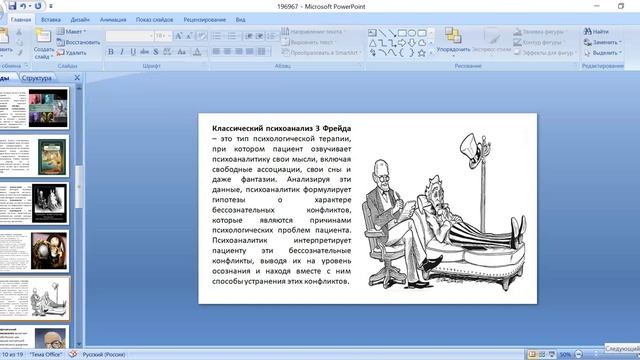Open the Упорядочить arrange menu

(x=453, y=42)
